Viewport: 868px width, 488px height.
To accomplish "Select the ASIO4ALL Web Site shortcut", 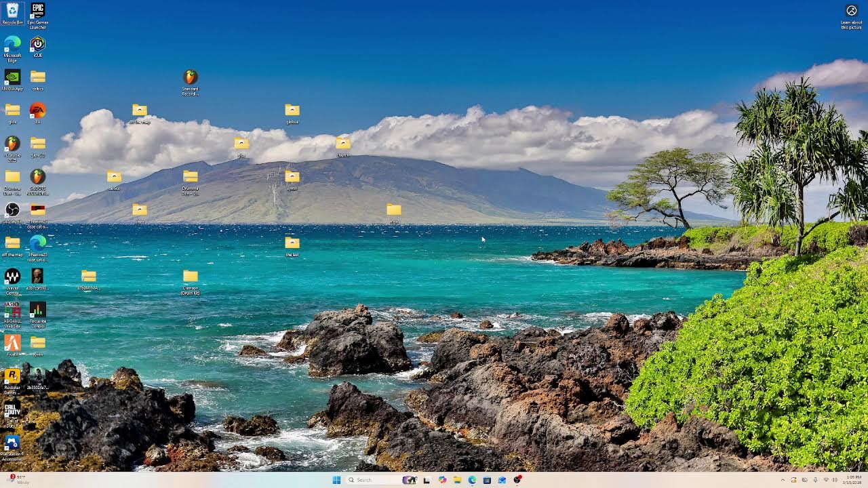I will point(12,314).
